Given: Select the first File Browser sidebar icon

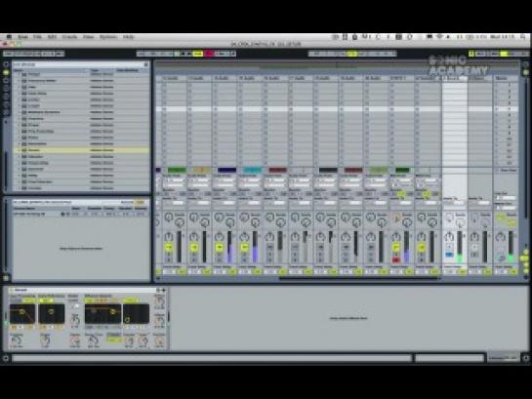Looking at the screenshot, I should (x=6, y=89).
